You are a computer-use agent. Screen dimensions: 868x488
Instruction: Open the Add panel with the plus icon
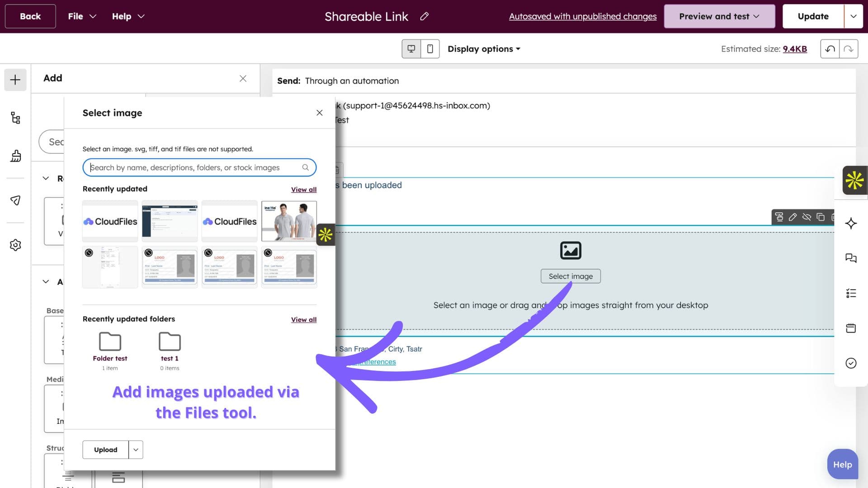tap(15, 80)
